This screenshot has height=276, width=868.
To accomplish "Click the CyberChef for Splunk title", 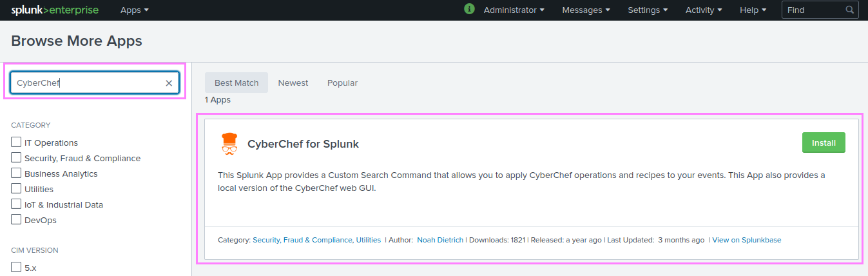I will coord(303,144).
